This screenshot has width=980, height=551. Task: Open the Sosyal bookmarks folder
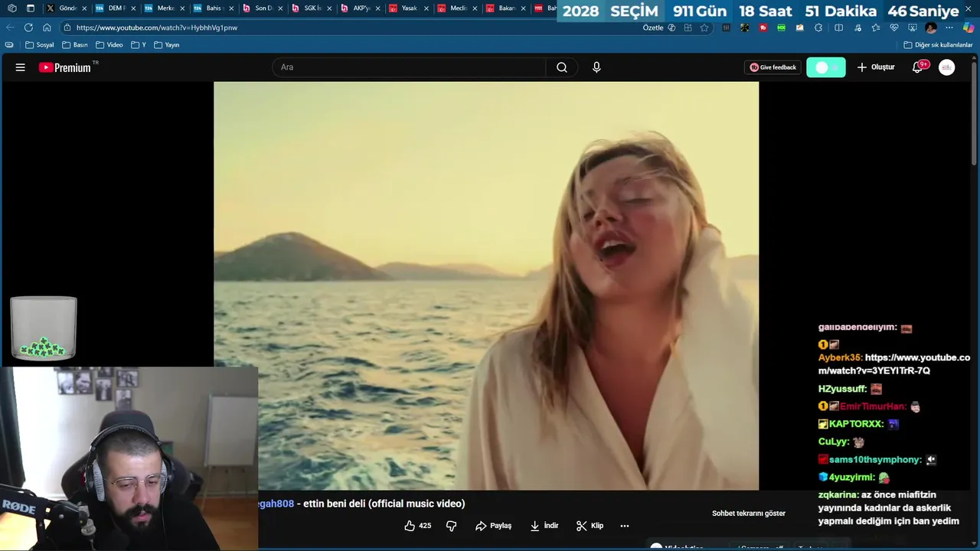pyautogui.click(x=40, y=45)
